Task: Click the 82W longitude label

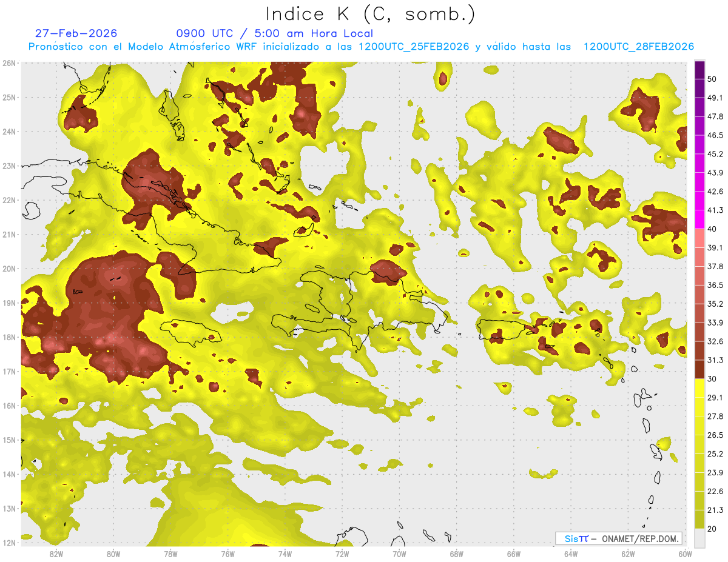Action: pos(56,554)
